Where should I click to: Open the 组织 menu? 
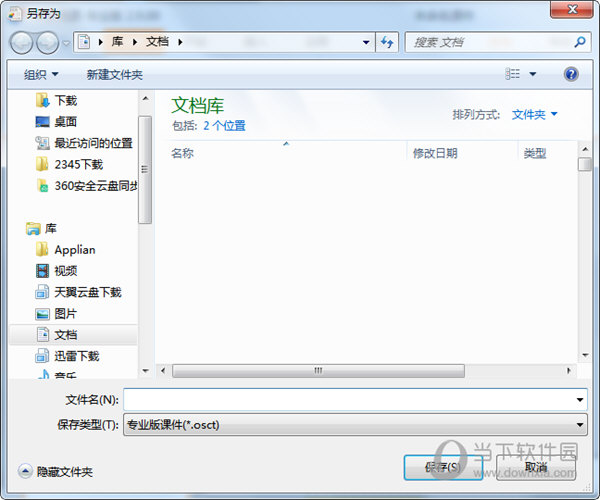pyautogui.click(x=41, y=74)
